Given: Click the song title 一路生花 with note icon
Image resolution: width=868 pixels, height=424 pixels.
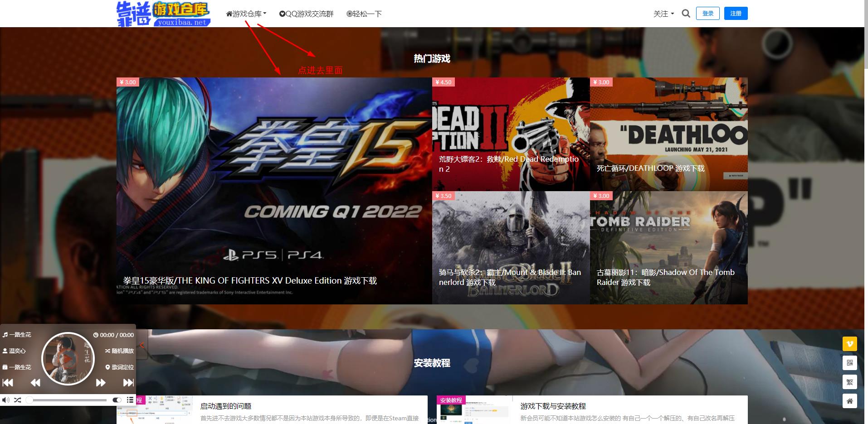Looking at the screenshot, I should tap(17, 335).
